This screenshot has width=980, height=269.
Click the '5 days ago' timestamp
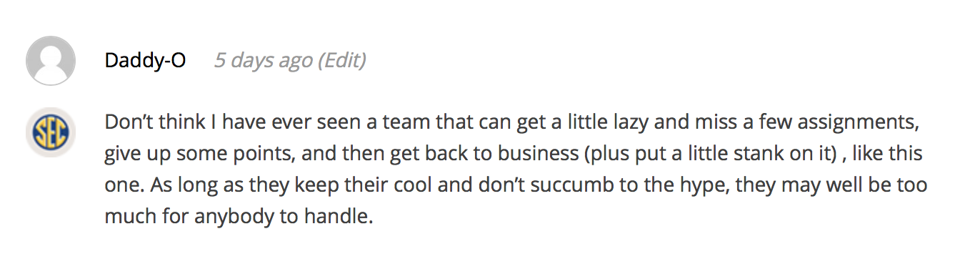point(263,60)
